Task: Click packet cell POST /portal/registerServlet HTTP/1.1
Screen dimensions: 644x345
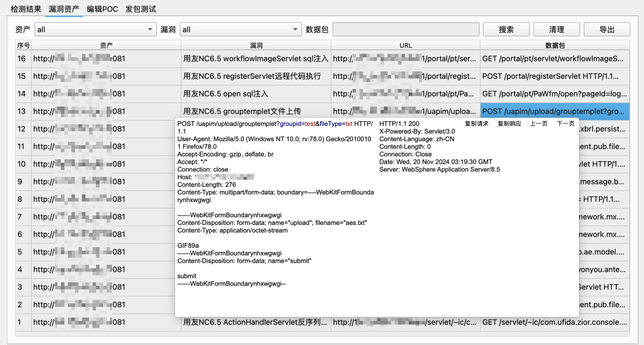Action: [555, 76]
